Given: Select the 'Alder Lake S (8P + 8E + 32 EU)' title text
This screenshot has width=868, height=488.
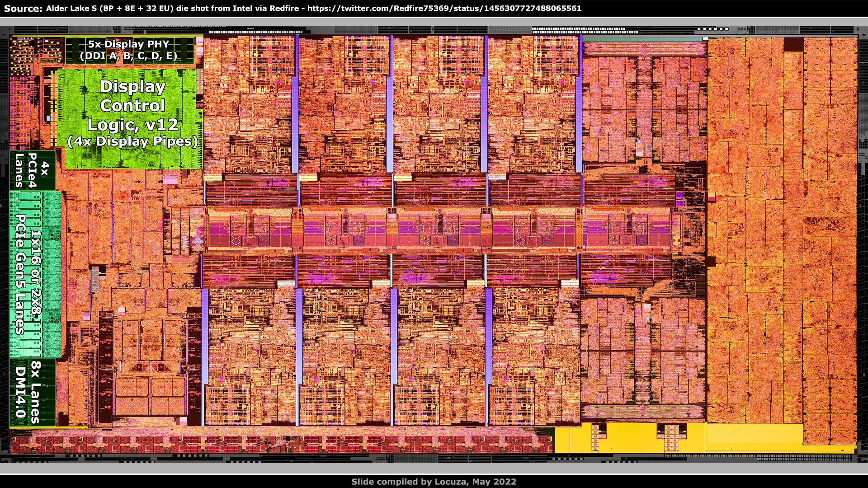Looking at the screenshot, I should tap(110, 8).
